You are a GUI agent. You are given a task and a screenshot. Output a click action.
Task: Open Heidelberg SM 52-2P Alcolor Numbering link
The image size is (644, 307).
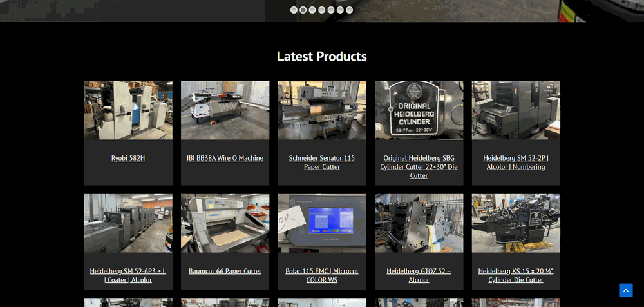pos(516,163)
